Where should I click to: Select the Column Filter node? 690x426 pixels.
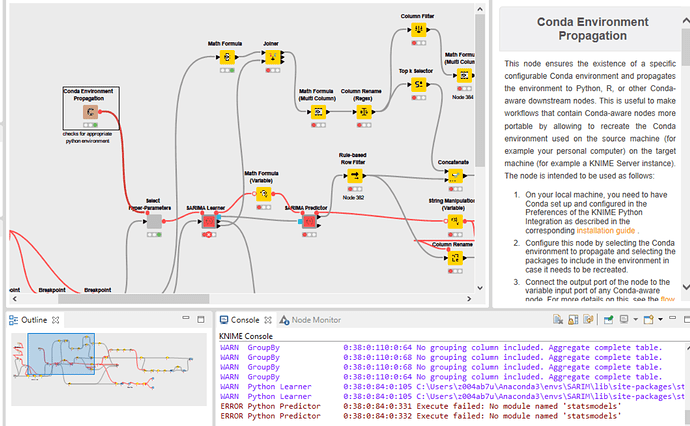click(418, 29)
